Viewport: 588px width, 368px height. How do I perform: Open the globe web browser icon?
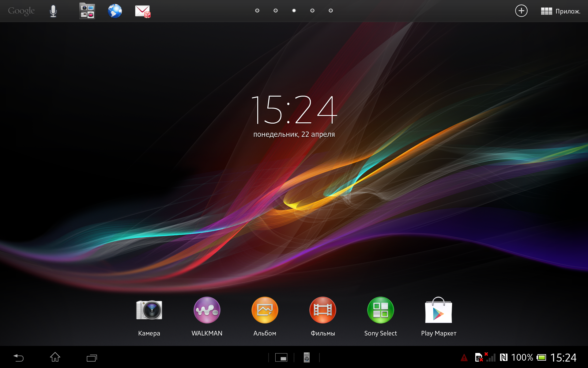[115, 11]
